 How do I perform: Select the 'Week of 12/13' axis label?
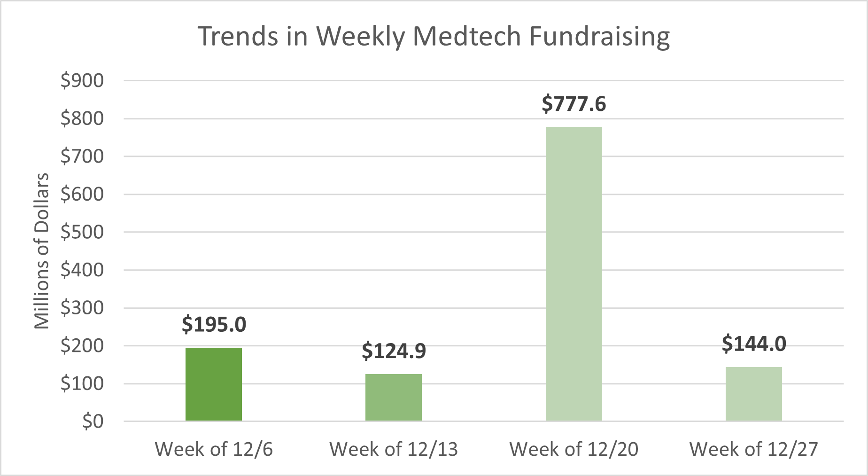tap(394, 449)
